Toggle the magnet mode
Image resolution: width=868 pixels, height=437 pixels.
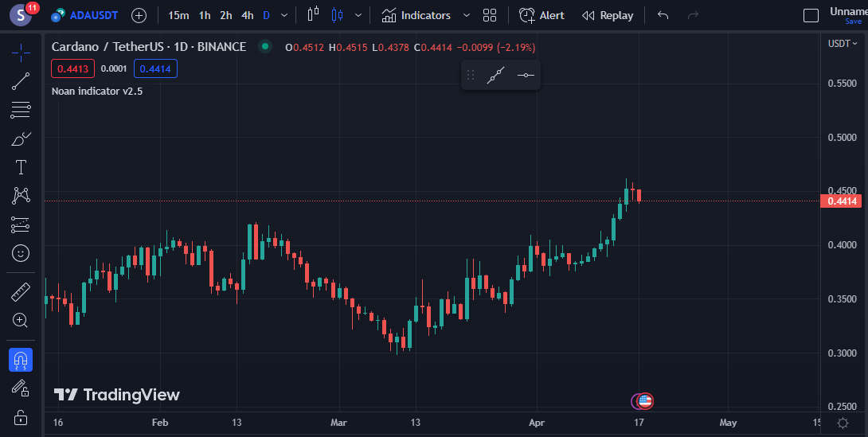21,360
